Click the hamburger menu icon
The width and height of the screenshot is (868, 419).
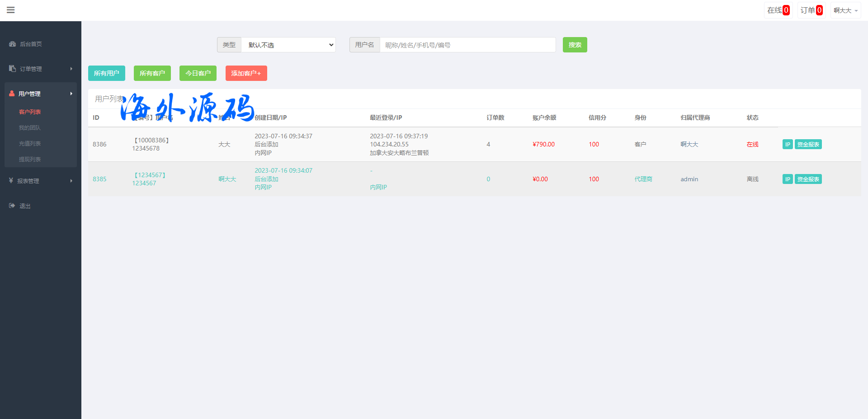[11, 10]
